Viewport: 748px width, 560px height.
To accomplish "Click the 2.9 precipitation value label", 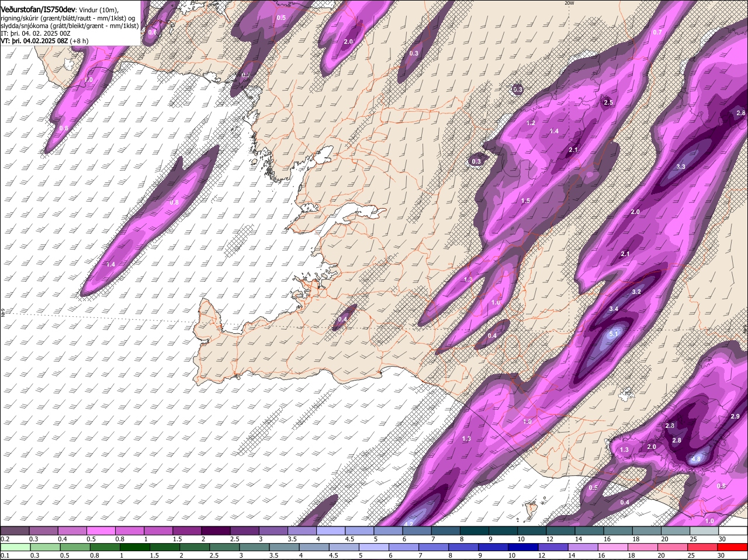I will (735, 416).
